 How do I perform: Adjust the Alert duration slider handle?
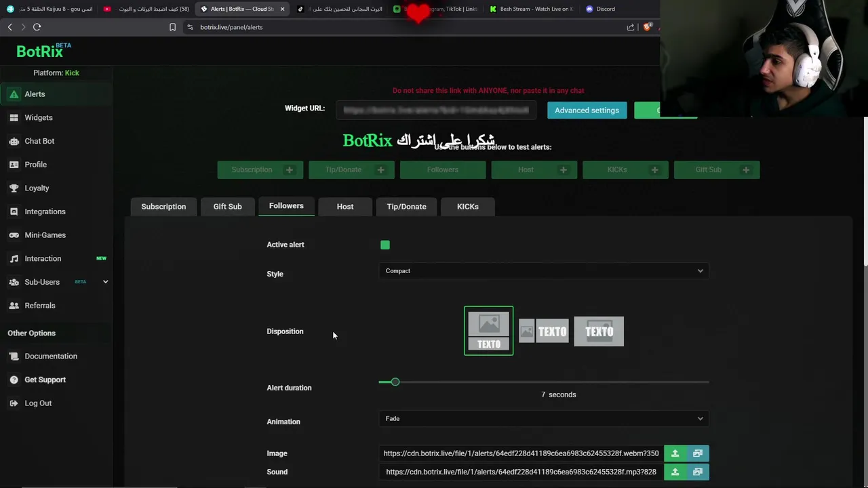(395, 382)
